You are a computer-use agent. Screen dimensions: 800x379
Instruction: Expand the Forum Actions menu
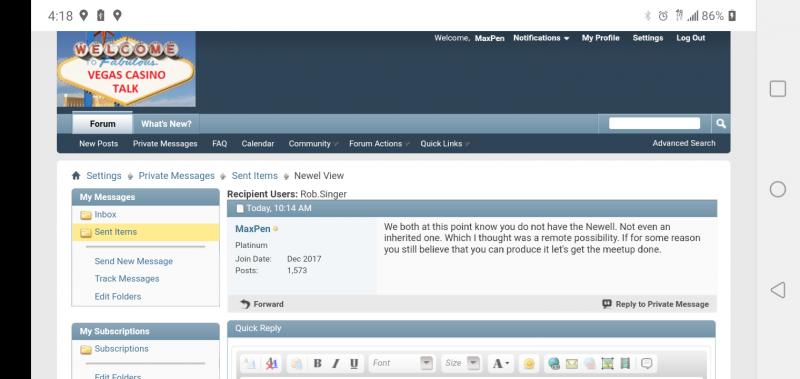tap(379, 144)
